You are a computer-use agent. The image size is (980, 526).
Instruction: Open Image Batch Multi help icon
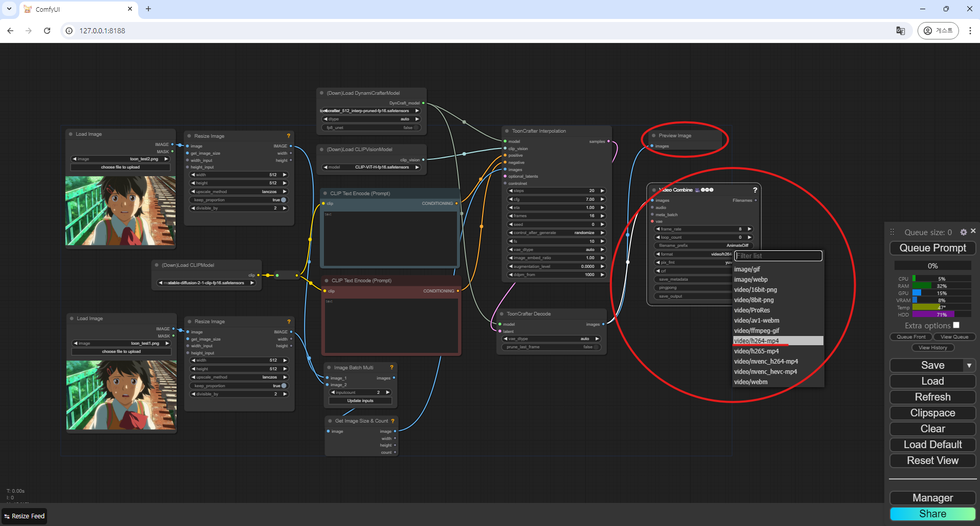coord(391,368)
